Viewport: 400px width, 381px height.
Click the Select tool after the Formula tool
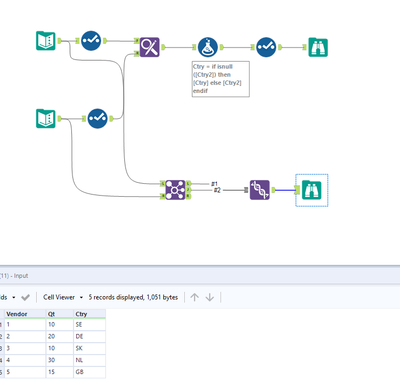click(x=266, y=47)
